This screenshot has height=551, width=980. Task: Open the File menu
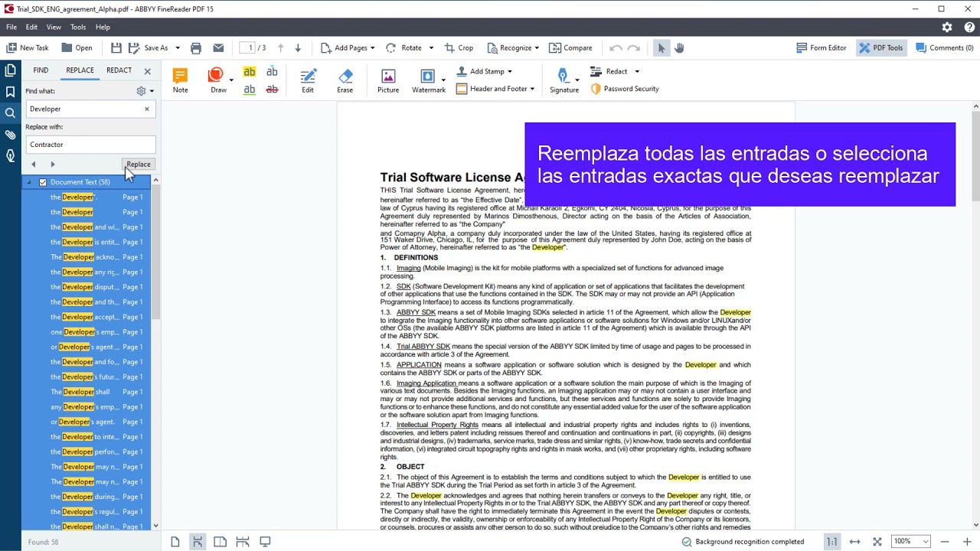pos(11,27)
